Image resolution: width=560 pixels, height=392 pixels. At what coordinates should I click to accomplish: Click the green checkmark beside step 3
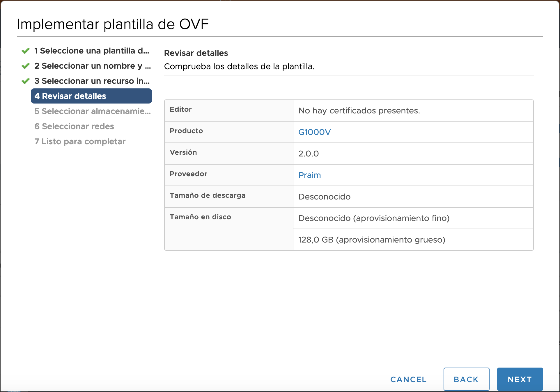click(26, 81)
